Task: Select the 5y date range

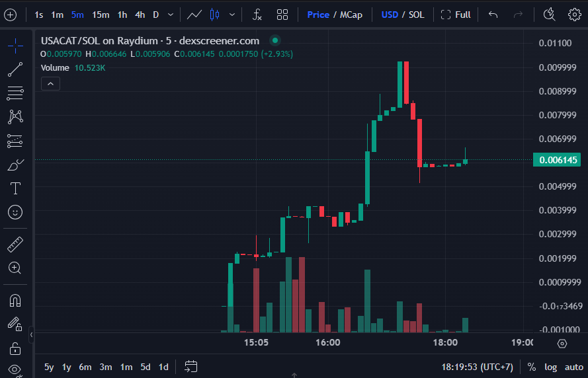Action: pyautogui.click(x=49, y=367)
